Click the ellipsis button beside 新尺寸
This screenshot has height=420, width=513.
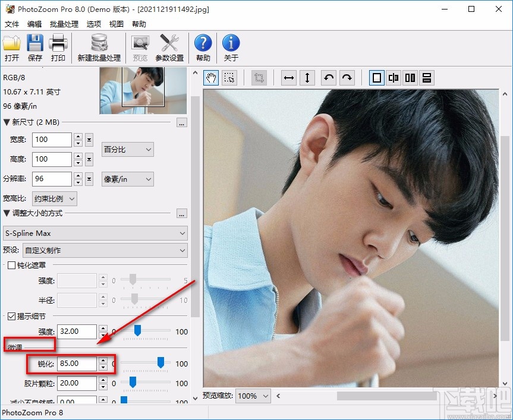[182, 123]
